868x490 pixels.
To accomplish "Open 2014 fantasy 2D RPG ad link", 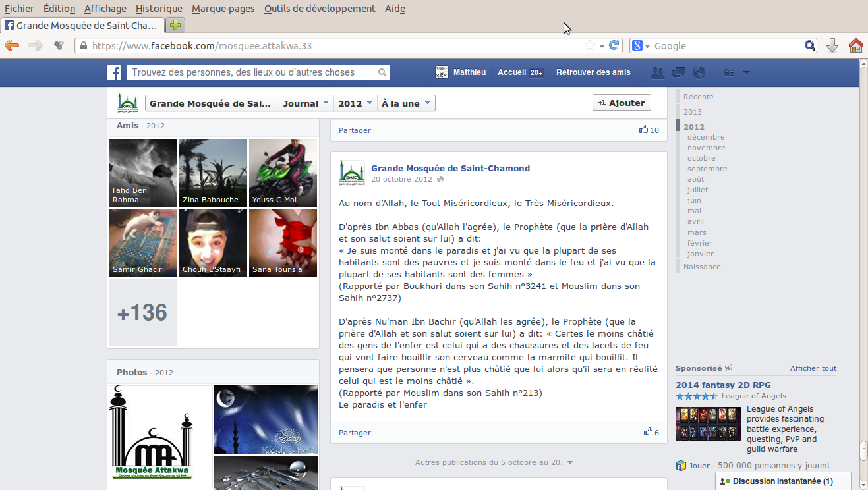I will (723, 385).
